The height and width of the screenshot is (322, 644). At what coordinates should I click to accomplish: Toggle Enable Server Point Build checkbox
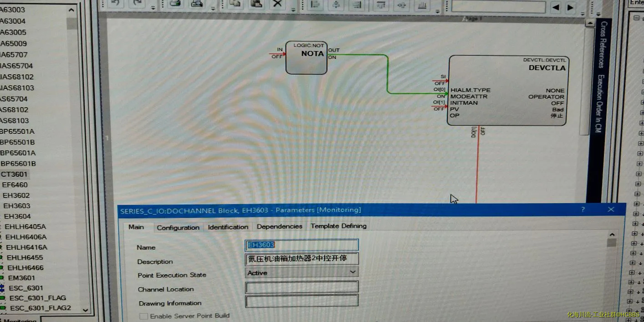tap(143, 316)
